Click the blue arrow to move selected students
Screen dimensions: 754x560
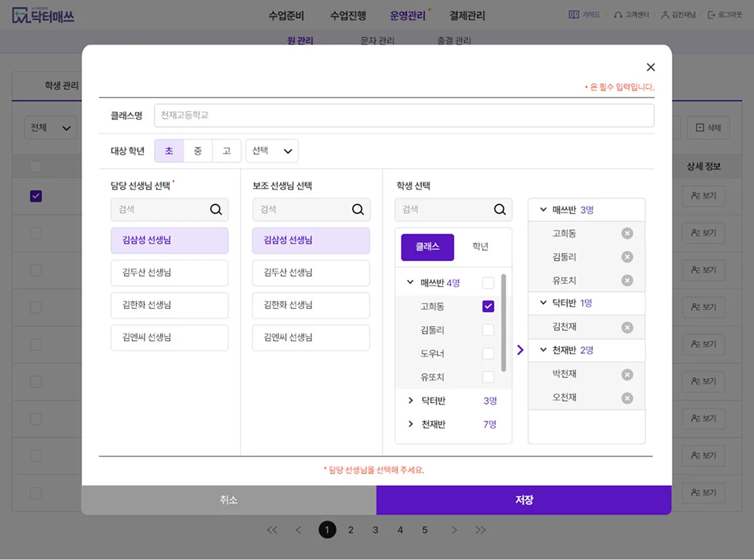pyautogui.click(x=520, y=350)
